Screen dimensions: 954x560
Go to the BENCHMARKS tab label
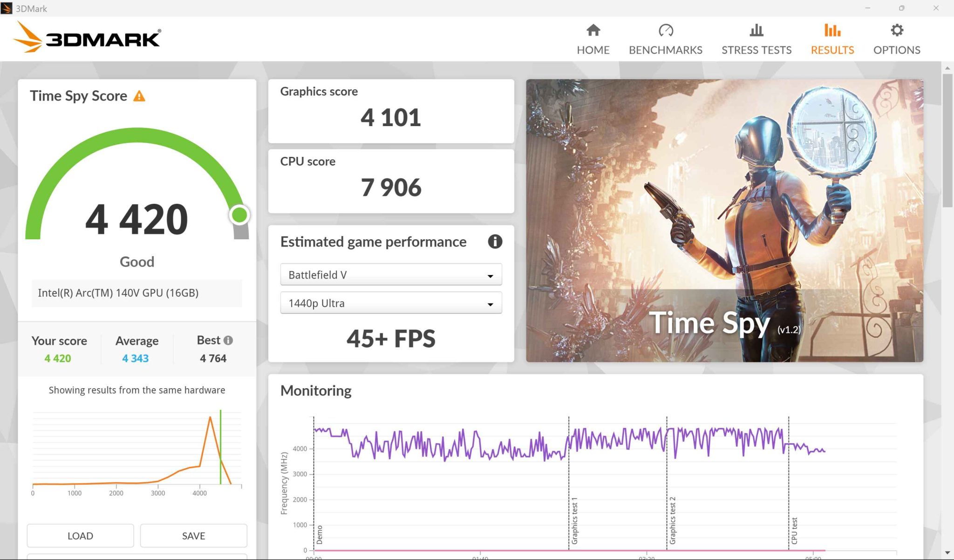point(666,50)
